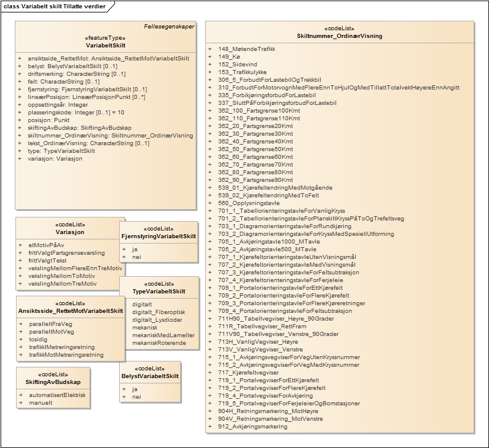The height and width of the screenshot is (448, 489).
Task: Click the VariabeltSkilt featureType class title
Action: (106, 45)
